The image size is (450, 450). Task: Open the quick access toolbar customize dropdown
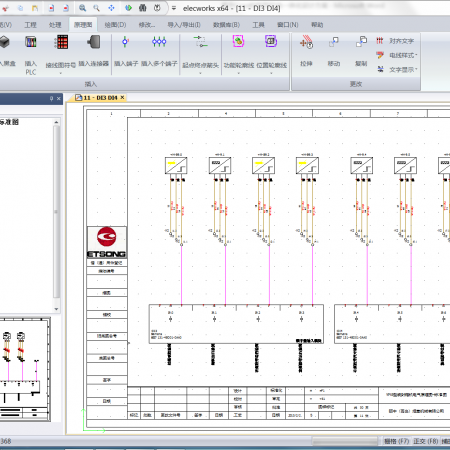pos(174,8)
